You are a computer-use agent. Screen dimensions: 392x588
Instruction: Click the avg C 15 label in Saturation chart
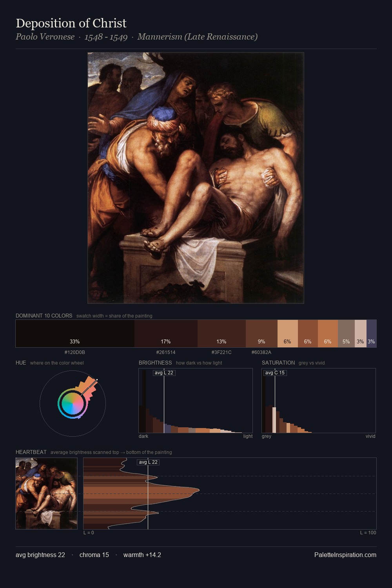tap(275, 373)
